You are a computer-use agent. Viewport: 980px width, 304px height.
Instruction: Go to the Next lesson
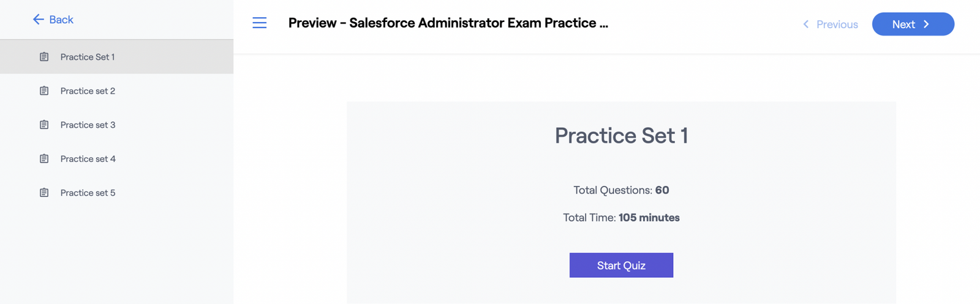[913, 24]
